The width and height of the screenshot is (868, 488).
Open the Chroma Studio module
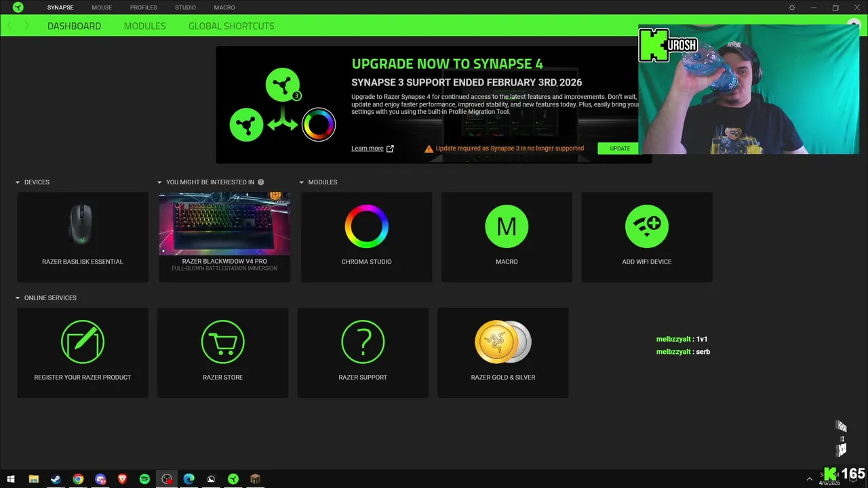tap(366, 237)
